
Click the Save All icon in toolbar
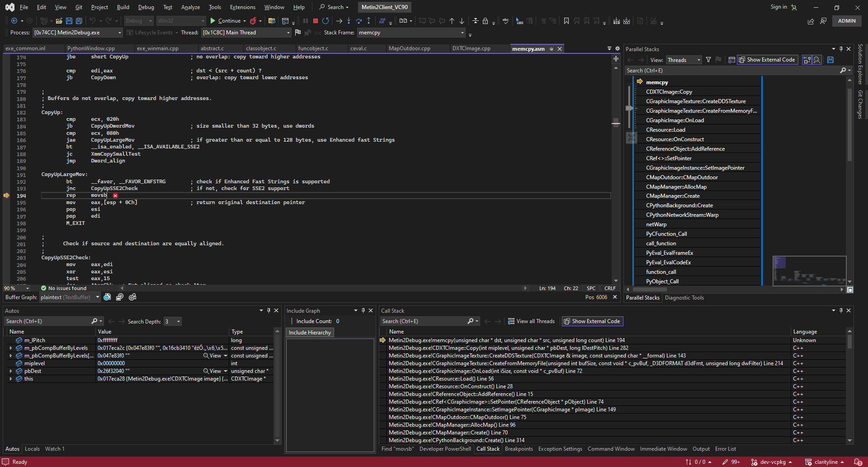point(79,21)
